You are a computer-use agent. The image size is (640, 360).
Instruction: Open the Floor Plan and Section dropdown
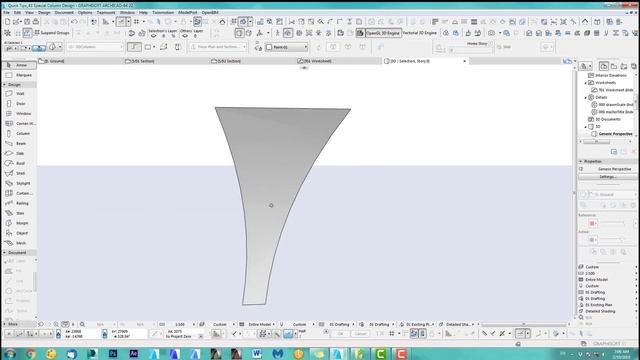tap(218, 47)
